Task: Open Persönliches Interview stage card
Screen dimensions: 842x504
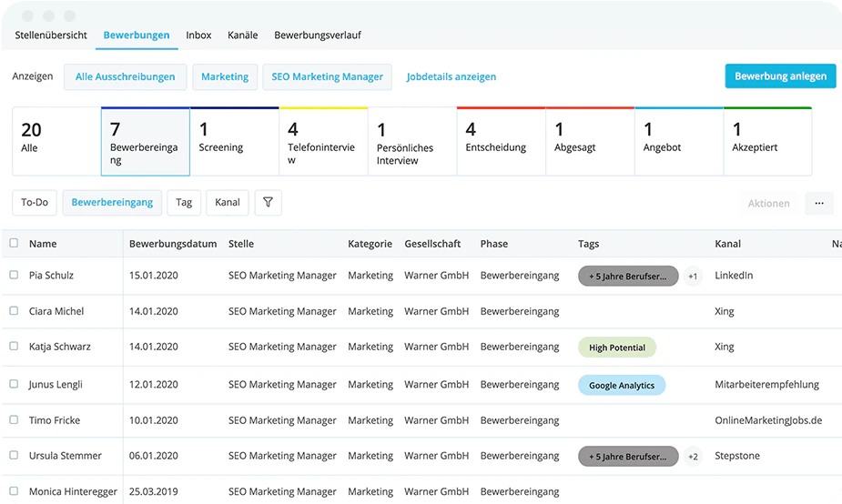Action: [412, 141]
